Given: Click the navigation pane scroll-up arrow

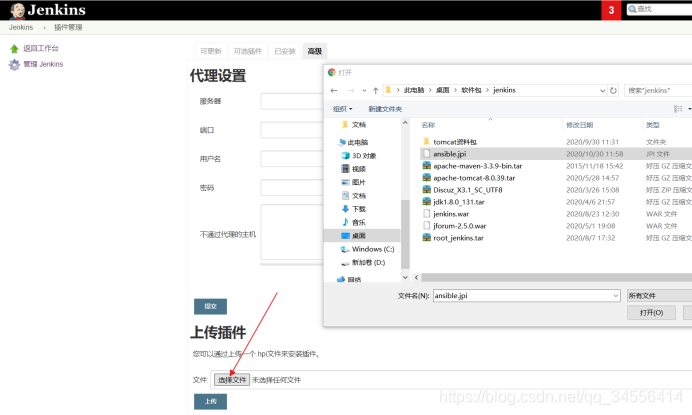Looking at the screenshot, I should point(405,123).
